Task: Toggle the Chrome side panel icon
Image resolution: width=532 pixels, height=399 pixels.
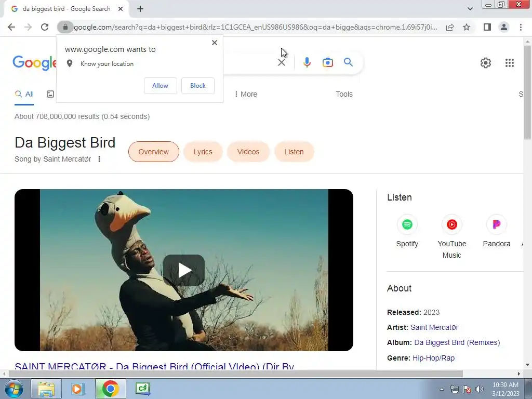Action: (487, 27)
